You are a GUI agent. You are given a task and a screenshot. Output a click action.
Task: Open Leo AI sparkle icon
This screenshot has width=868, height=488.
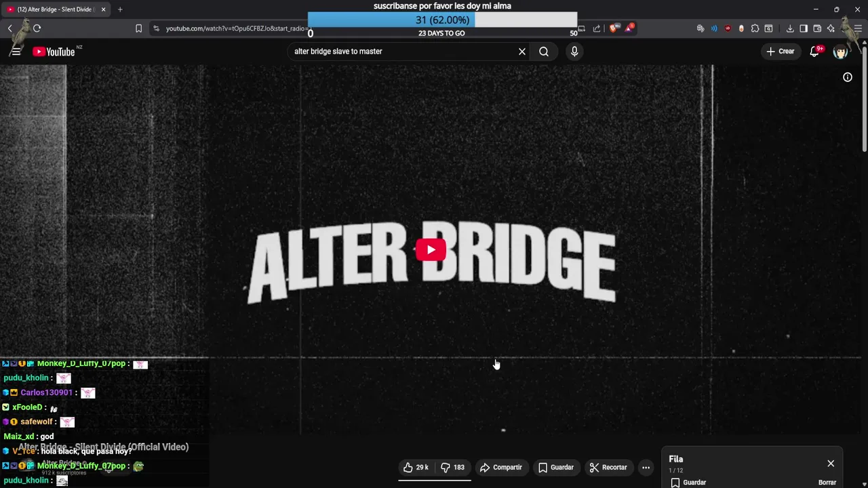tap(831, 28)
